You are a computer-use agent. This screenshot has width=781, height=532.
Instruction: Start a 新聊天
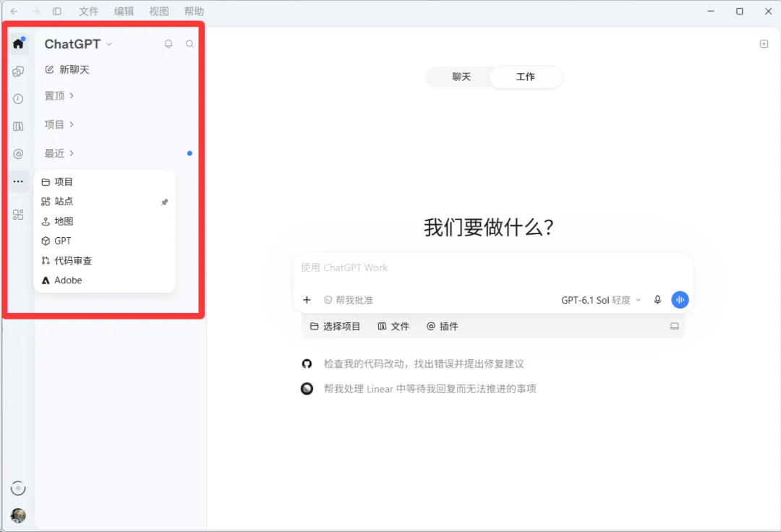click(67, 69)
